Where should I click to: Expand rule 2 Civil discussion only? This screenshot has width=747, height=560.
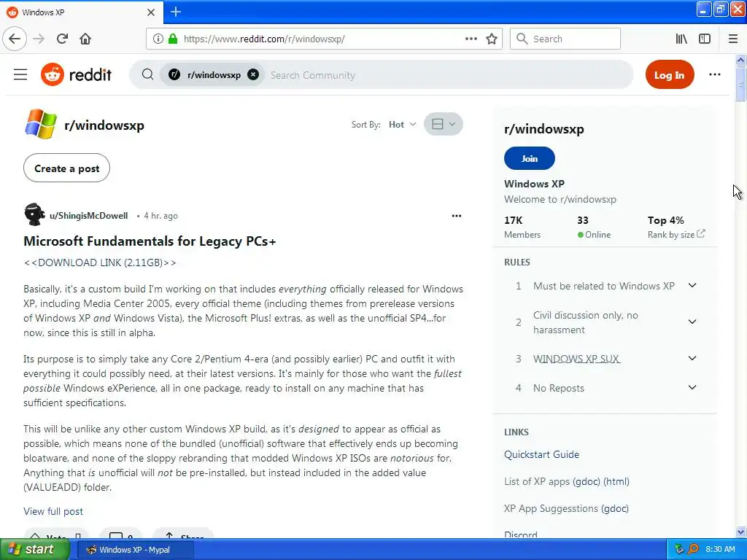click(x=692, y=322)
